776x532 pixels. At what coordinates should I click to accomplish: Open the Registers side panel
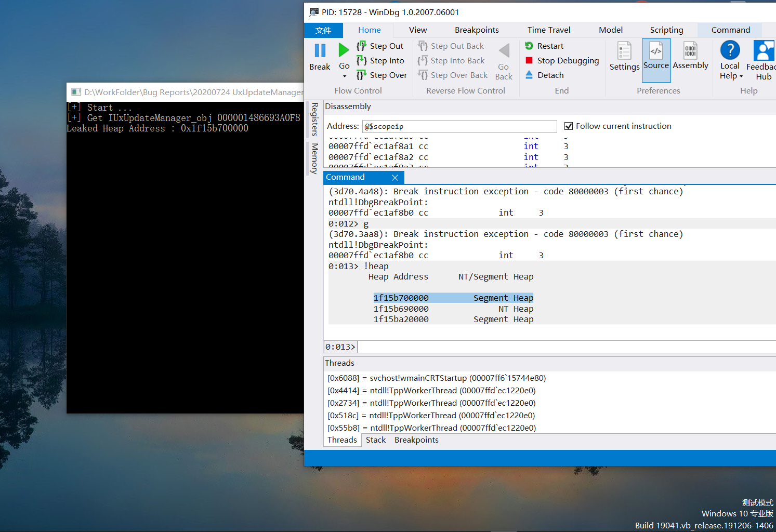[x=314, y=119]
